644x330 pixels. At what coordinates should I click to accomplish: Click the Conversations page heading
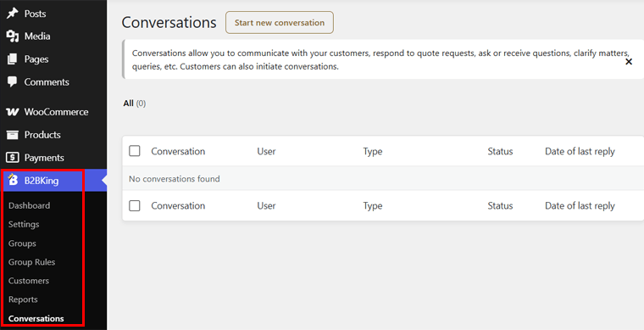pos(169,23)
